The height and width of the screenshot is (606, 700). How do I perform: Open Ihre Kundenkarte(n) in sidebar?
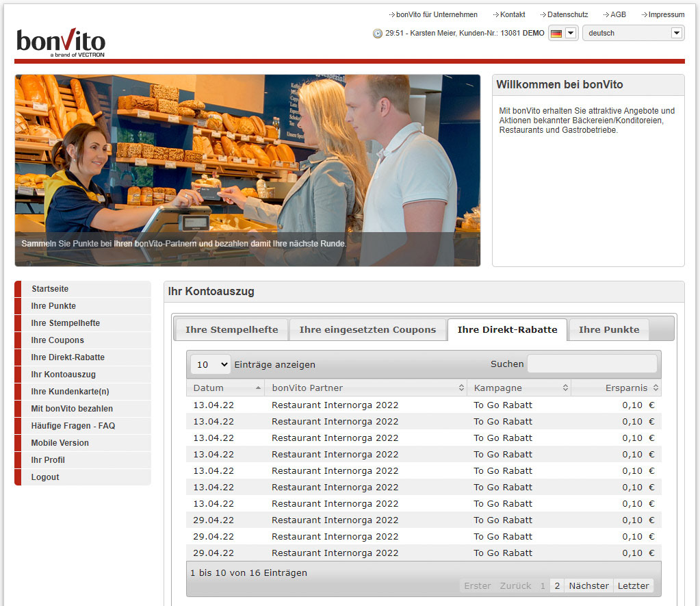[x=83, y=392]
